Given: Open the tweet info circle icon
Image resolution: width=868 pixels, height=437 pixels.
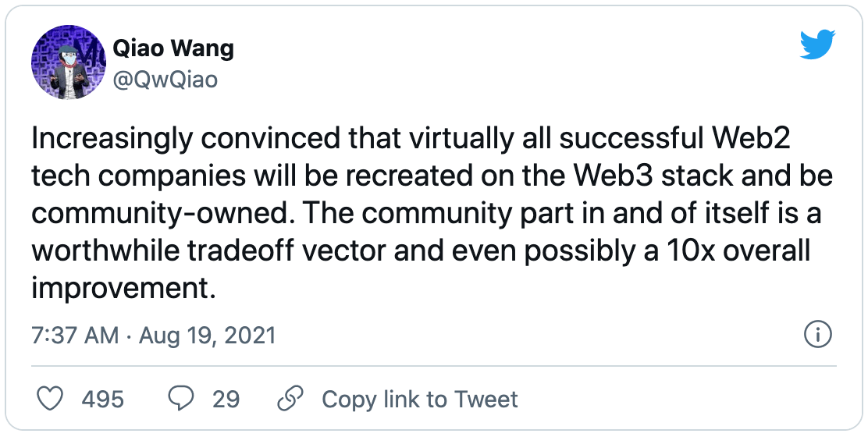Looking at the screenshot, I should point(817,336).
